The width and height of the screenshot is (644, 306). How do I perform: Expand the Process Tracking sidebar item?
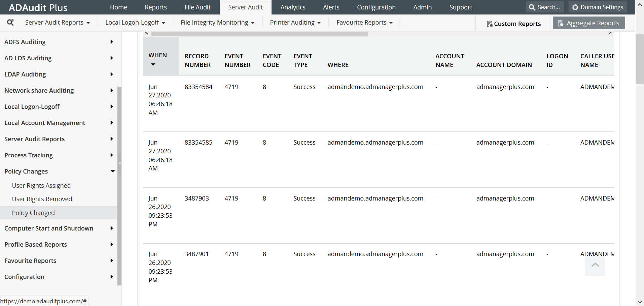coord(111,155)
